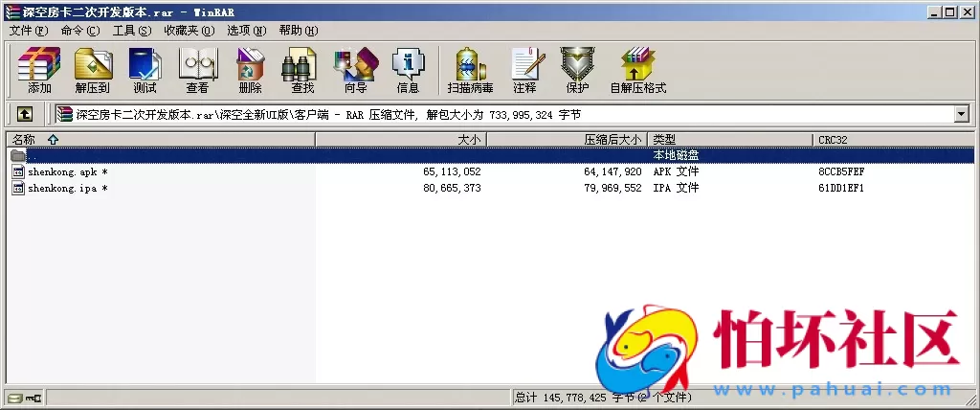Viewport: 980px width, 410px height.
Task: Expand the address bar dropdown arrow
Action: click(x=961, y=114)
